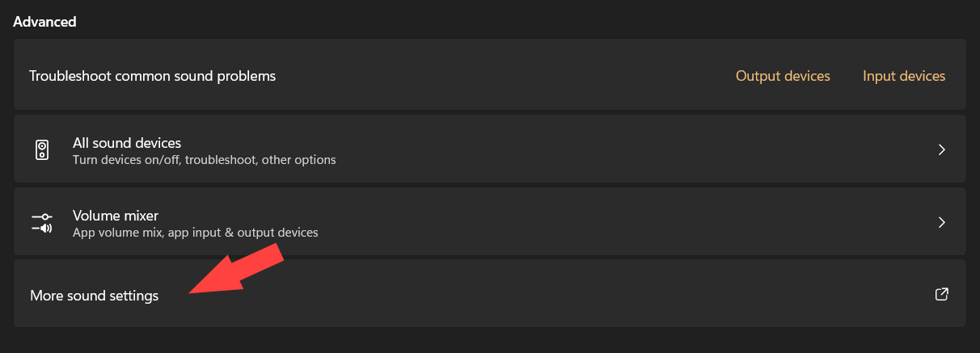
Task: Open the Volume mixer title text
Action: coord(115,216)
